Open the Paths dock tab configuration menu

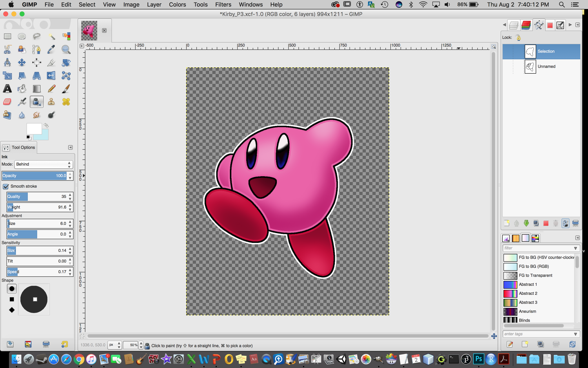click(578, 25)
